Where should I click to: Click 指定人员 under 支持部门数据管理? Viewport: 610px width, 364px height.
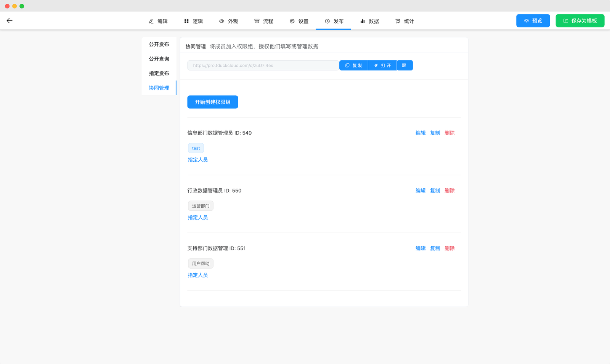tap(197, 275)
